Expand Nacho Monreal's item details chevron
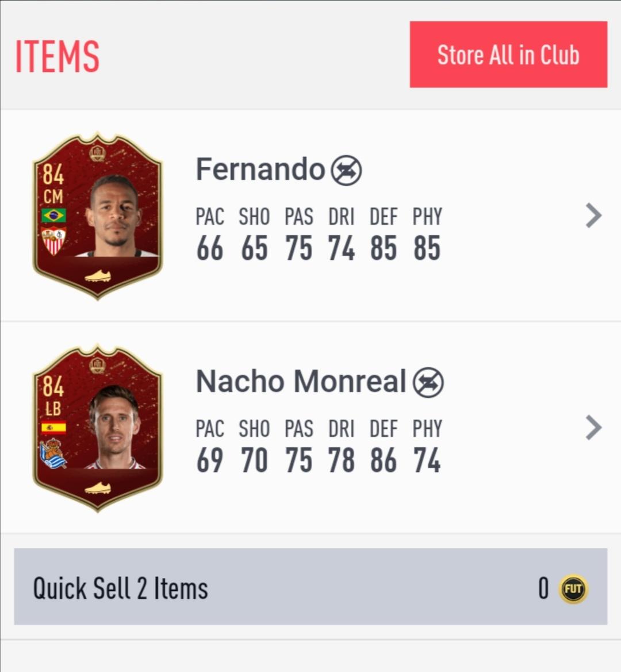Screen dimensions: 621x672 (593, 427)
